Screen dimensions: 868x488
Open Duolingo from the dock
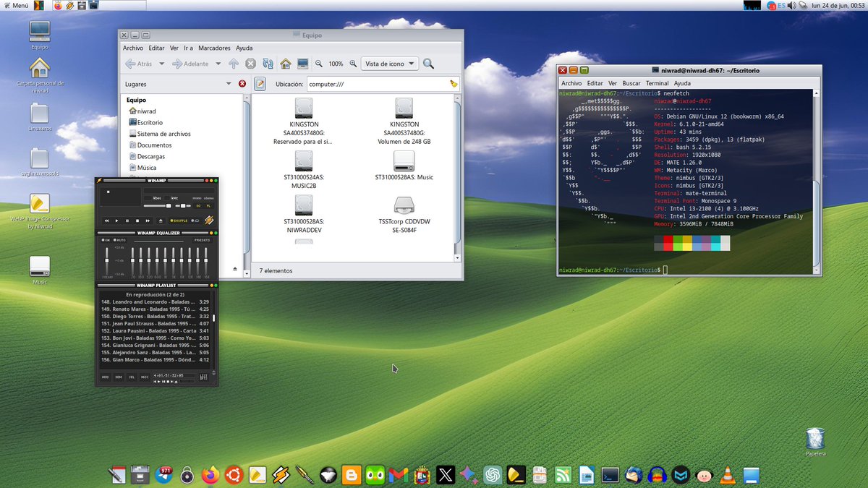(x=375, y=475)
